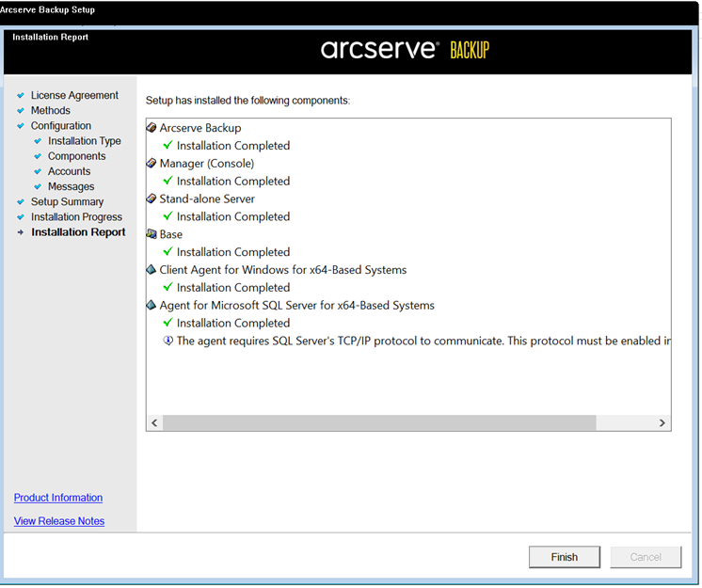Viewport: 702px width, 588px height.
Task: Click the Arcserve Backup component icon
Action: 152,128
